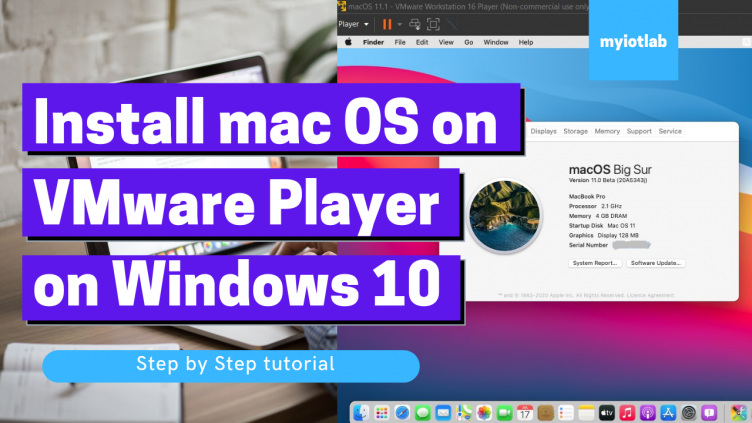This screenshot has width=752, height=423.
Task: Click the 'Graphics Display 128 MB' text
Action: point(603,235)
